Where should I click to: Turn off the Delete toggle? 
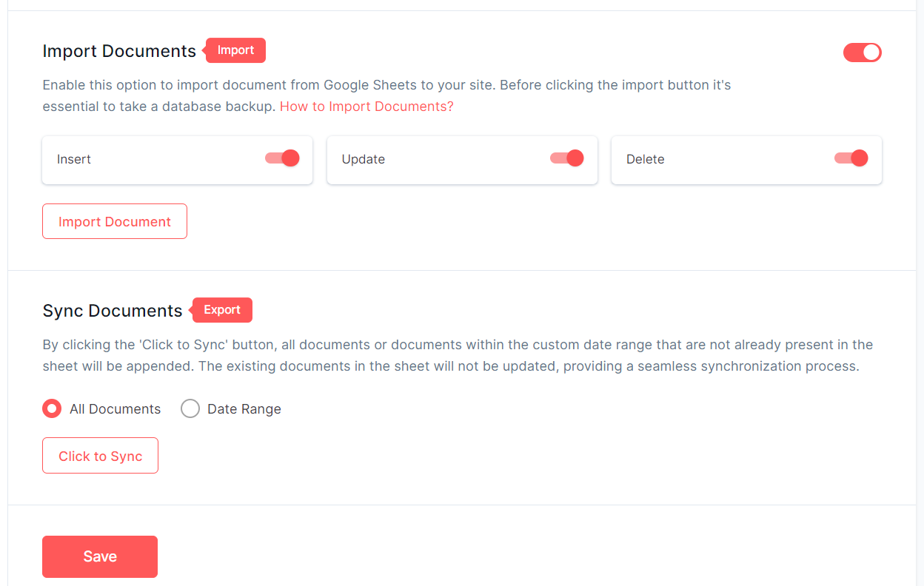[x=851, y=158]
